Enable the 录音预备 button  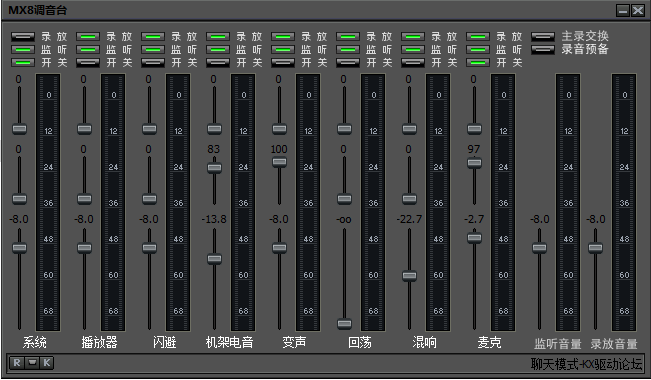(x=543, y=49)
